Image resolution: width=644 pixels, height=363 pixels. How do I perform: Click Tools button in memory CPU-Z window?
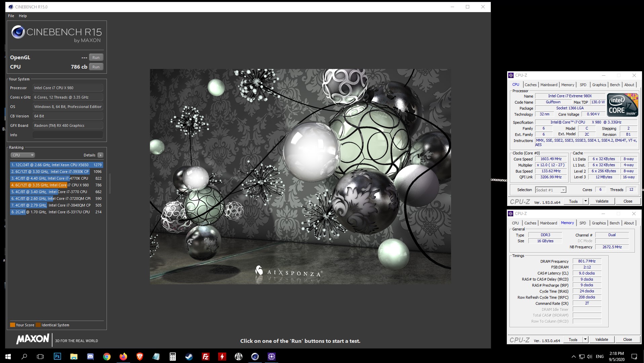click(573, 339)
